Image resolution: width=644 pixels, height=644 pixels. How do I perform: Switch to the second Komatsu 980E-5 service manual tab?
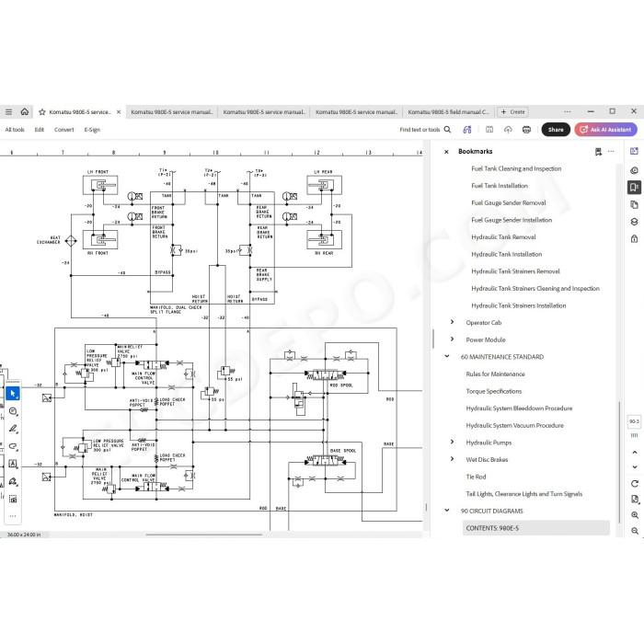click(x=172, y=111)
